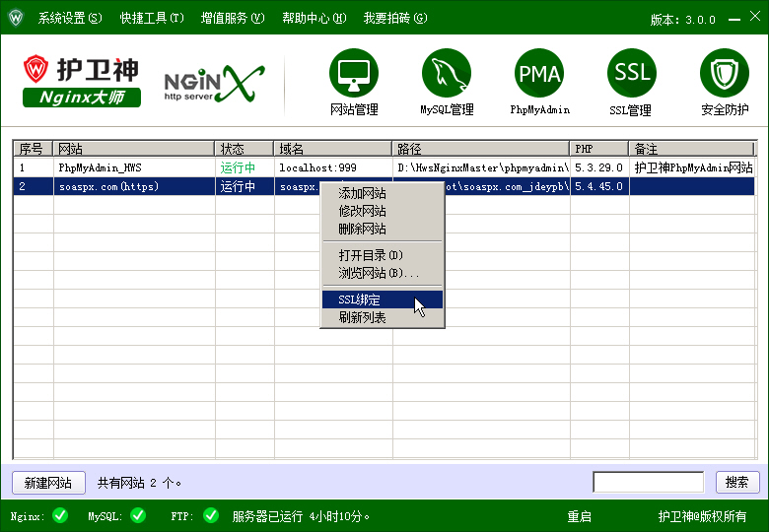
Task: Click the Nginx status green check icon
Action: (60, 515)
